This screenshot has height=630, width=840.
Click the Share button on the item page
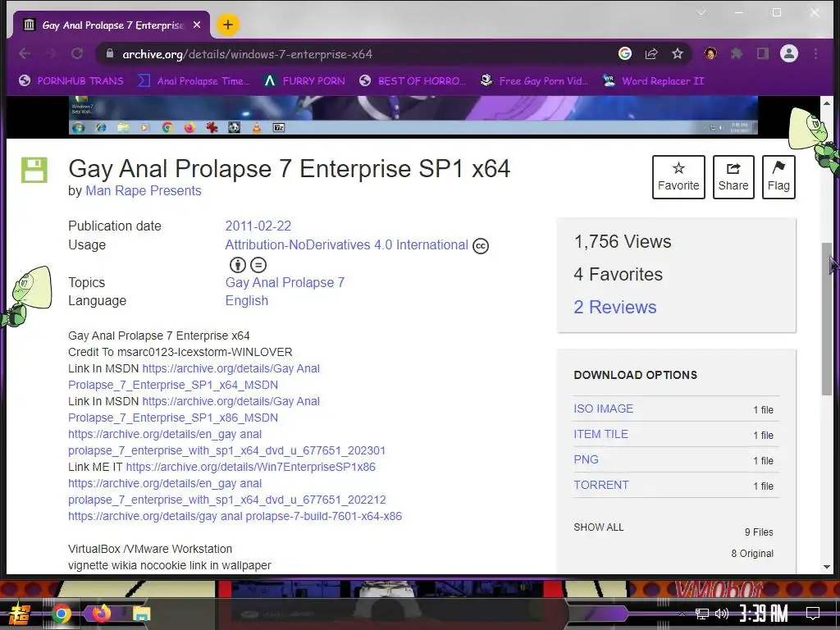pyautogui.click(x=733, y=177)
